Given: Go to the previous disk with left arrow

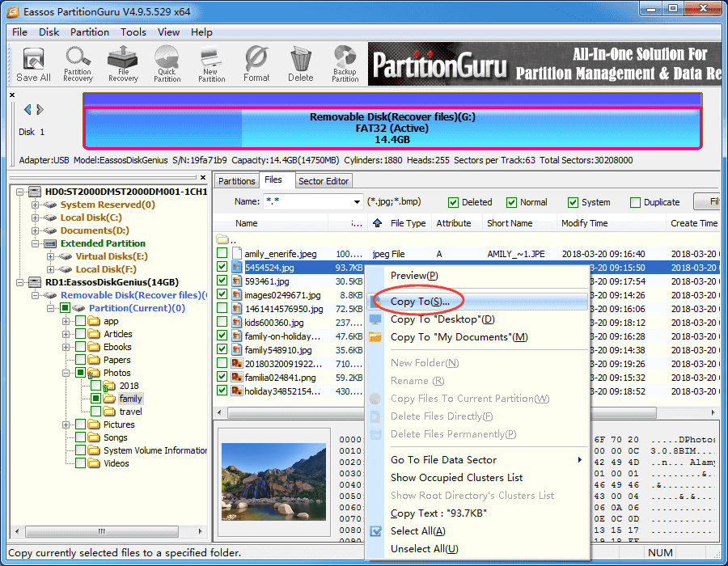Looking at the screenshot, I should point(28,109).
